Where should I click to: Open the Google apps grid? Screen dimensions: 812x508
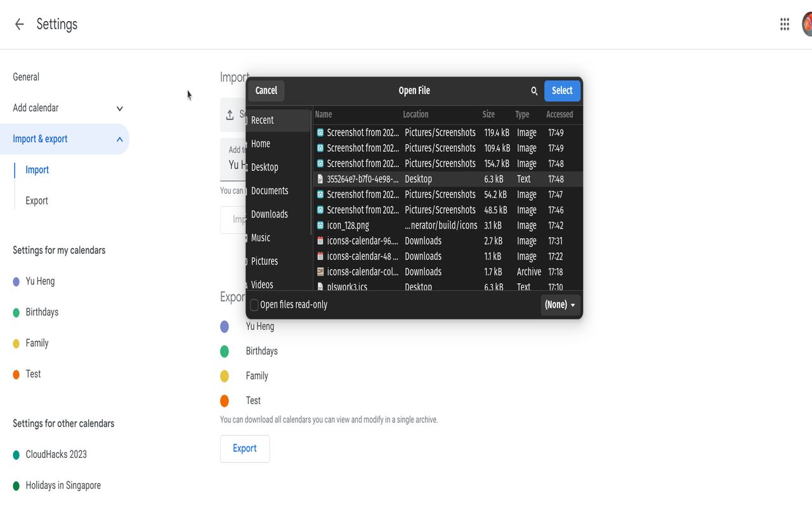coord(785,24)
